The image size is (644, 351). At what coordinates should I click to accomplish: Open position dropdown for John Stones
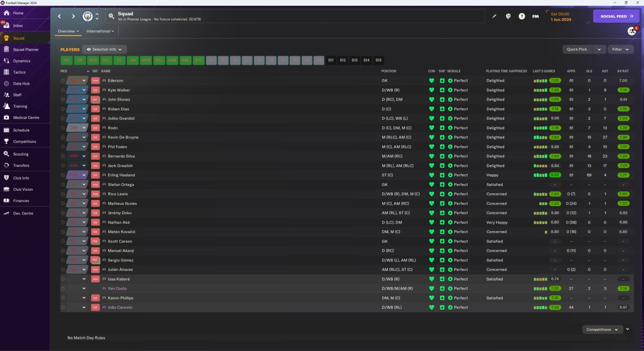[84, 100]
